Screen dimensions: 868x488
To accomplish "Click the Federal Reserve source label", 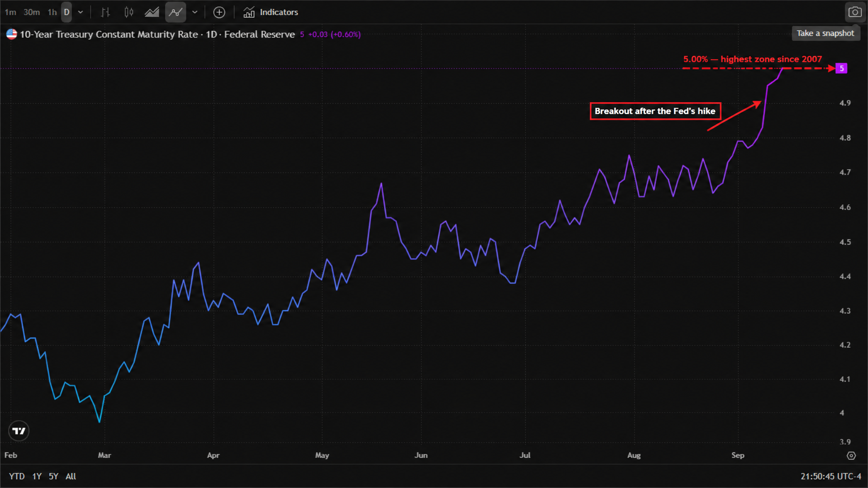I will pyautogui.click(x=259, y=34).
